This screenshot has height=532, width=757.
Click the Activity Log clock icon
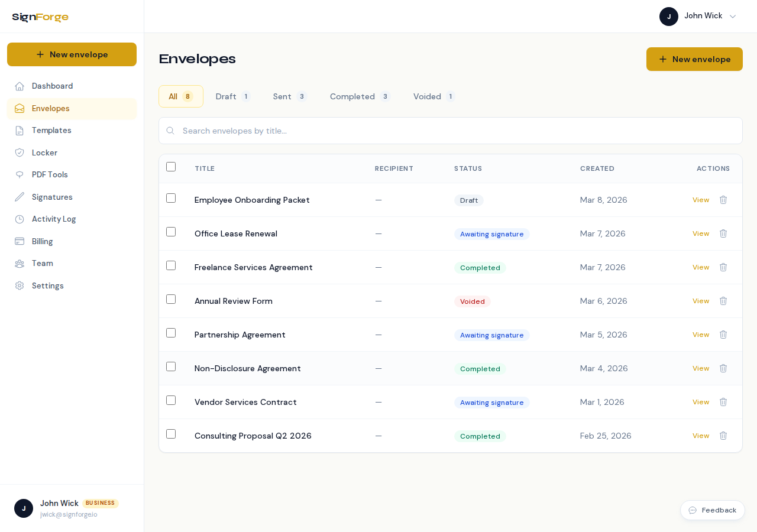(20, 219)
